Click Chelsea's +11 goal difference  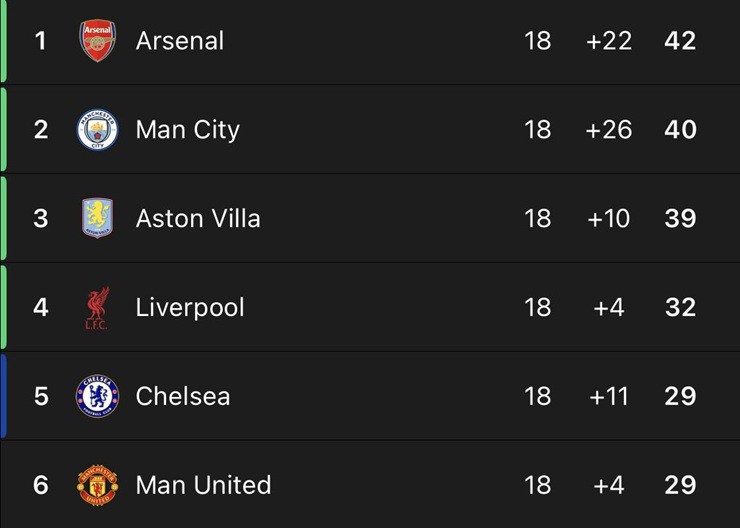(609, 396)
